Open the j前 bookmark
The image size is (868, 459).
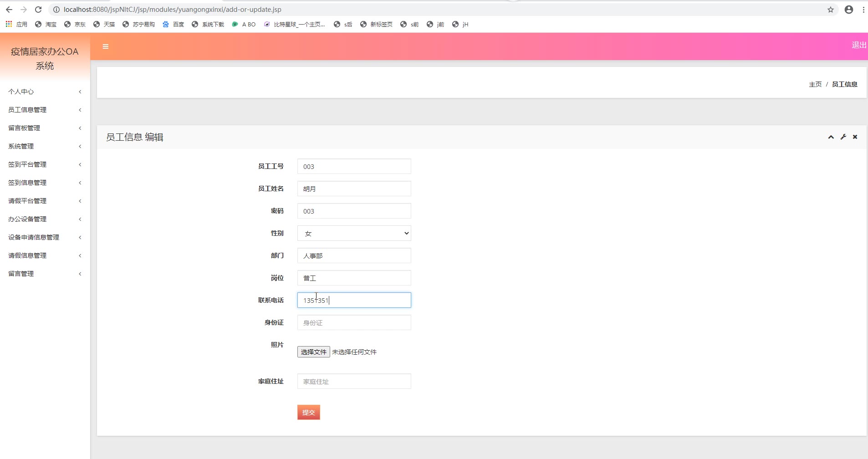point(436,24)
